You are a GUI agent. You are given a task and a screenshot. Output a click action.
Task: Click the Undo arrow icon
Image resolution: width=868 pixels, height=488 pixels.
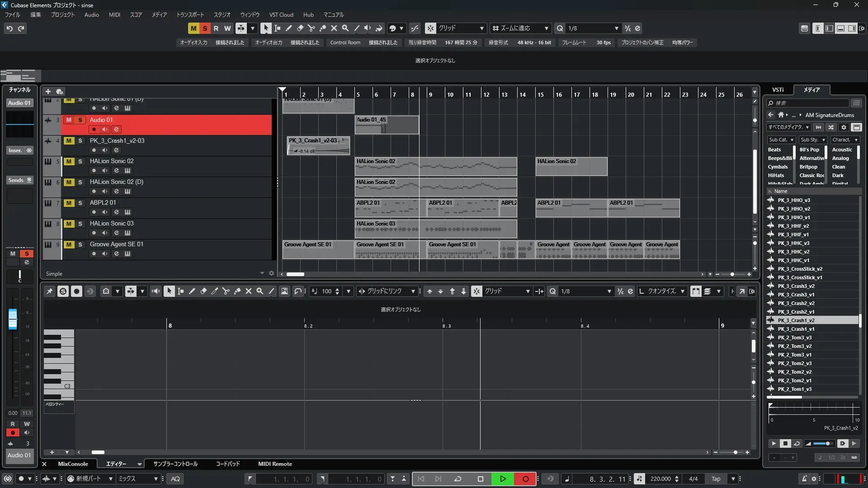[x=9, y=28]
